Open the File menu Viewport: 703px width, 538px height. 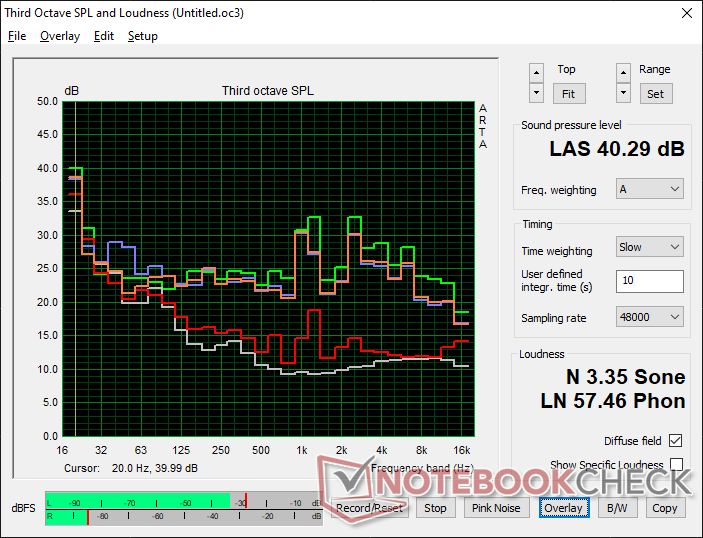(17, 36)
